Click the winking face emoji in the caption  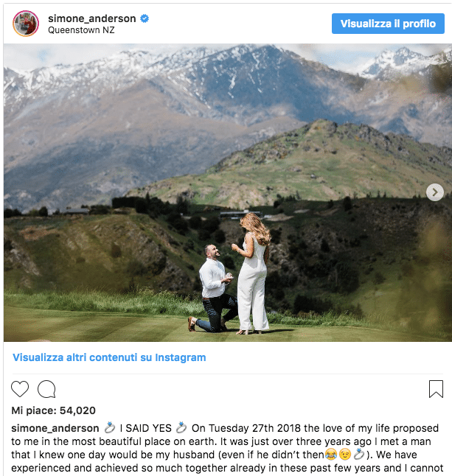pos(345,455)
